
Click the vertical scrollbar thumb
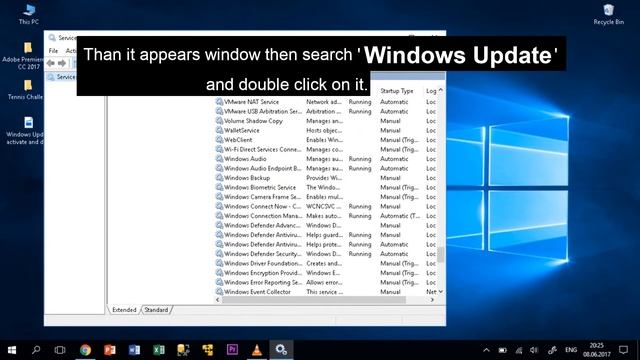click(441, 255)
